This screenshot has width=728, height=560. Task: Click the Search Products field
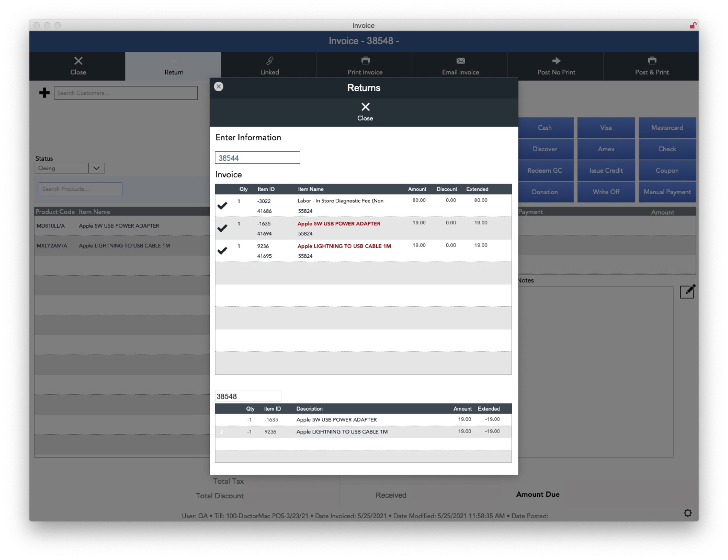(80, 189)
